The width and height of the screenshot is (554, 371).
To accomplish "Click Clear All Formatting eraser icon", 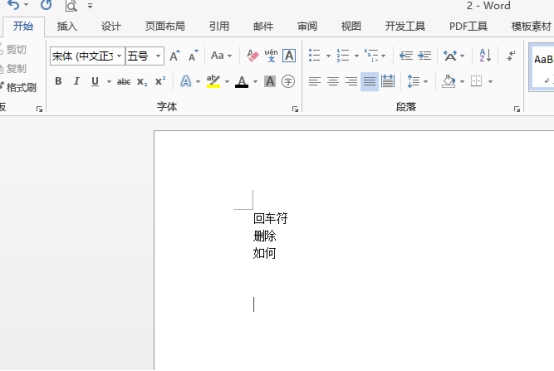I will point(253,56).
